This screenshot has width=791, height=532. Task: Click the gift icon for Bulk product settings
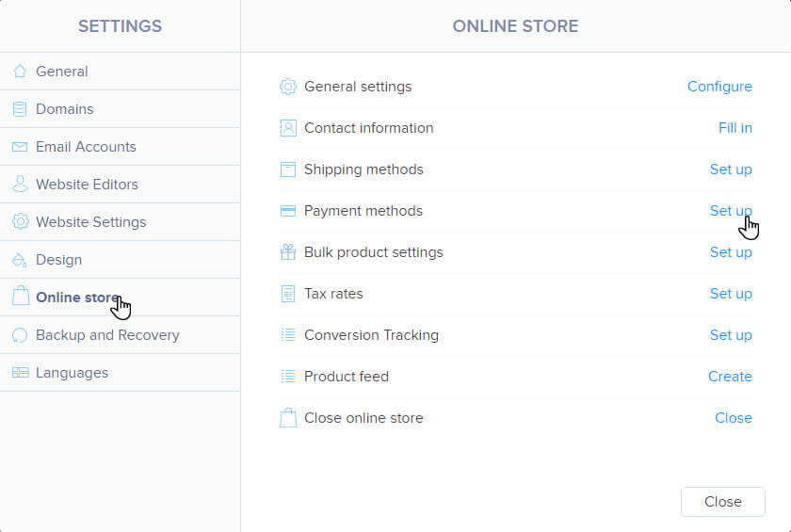[288, 252]
